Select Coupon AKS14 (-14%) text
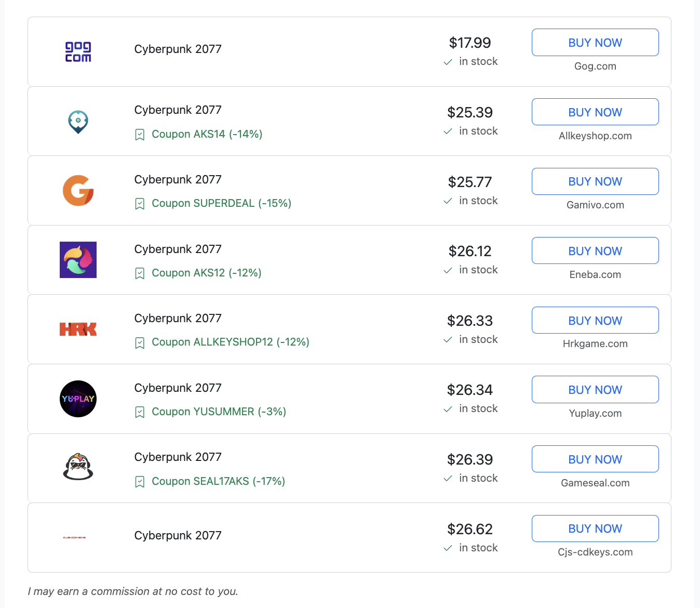This screenshot has width=700, height=608. tap(207, 134)
